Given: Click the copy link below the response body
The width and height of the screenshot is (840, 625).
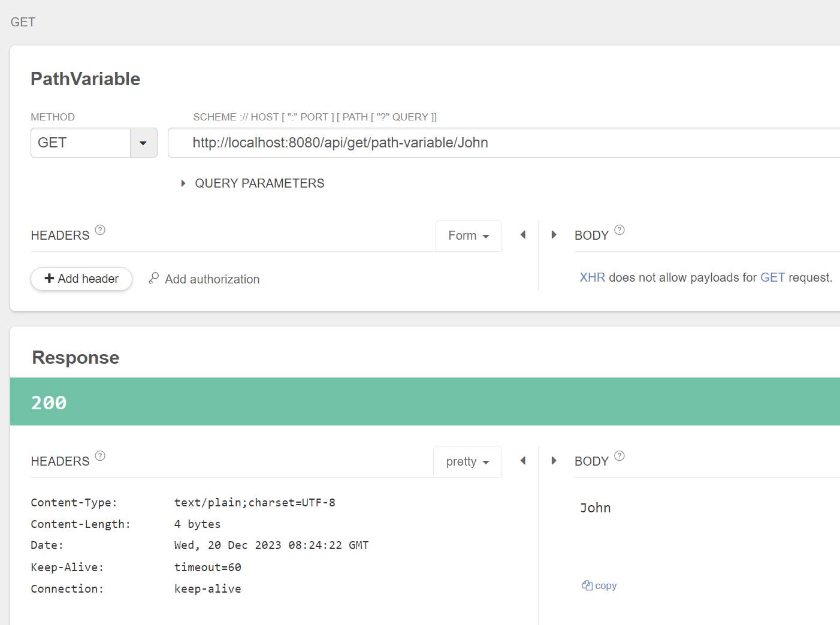Looking at the screenshot, I should [605, 585].
